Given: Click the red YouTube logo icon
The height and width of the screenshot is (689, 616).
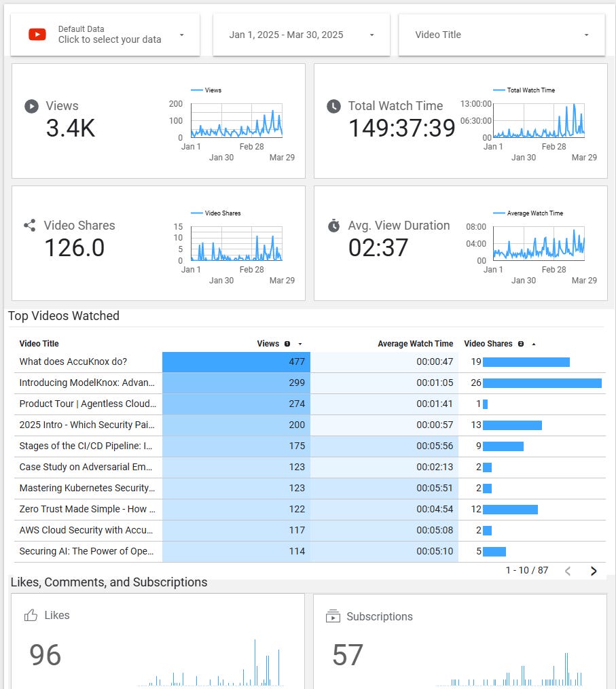Looking at the screenshot, I should [x=37, y=34].
